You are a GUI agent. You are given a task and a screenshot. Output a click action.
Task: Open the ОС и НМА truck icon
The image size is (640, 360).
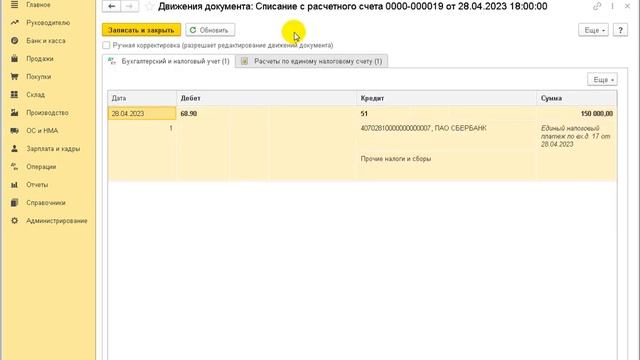tap(14, 131)
